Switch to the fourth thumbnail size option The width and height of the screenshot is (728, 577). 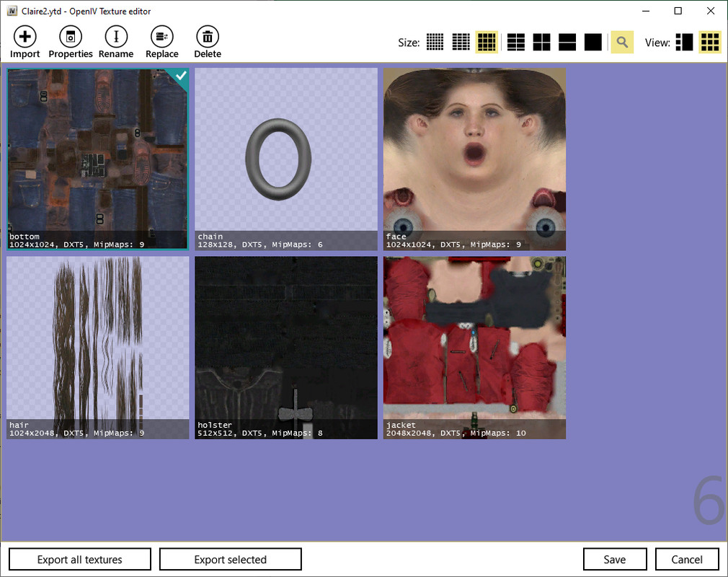click(516, 43)
